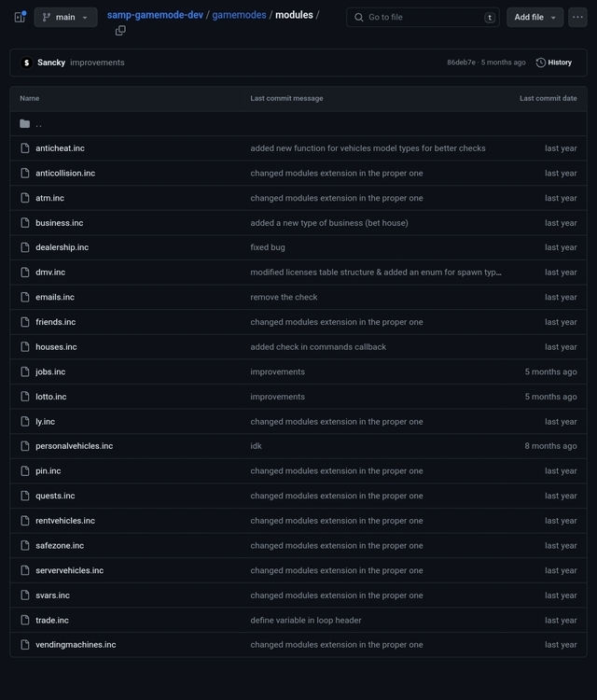This screenshot has width=597, height=700.
Task: Click the file icon next to dmv.inc
Action: click(x=25, y=273)
